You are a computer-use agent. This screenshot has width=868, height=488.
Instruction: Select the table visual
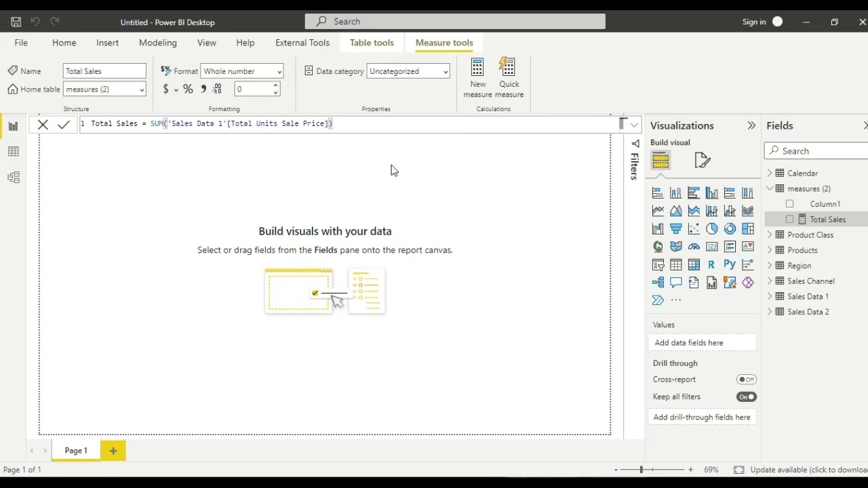(x=676, y=264)
